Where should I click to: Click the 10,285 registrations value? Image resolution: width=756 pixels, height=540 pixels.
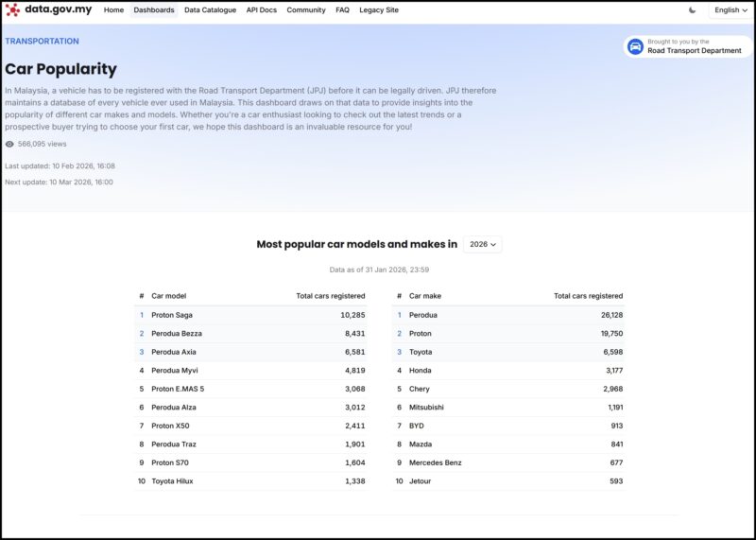(x=352, y=315)
